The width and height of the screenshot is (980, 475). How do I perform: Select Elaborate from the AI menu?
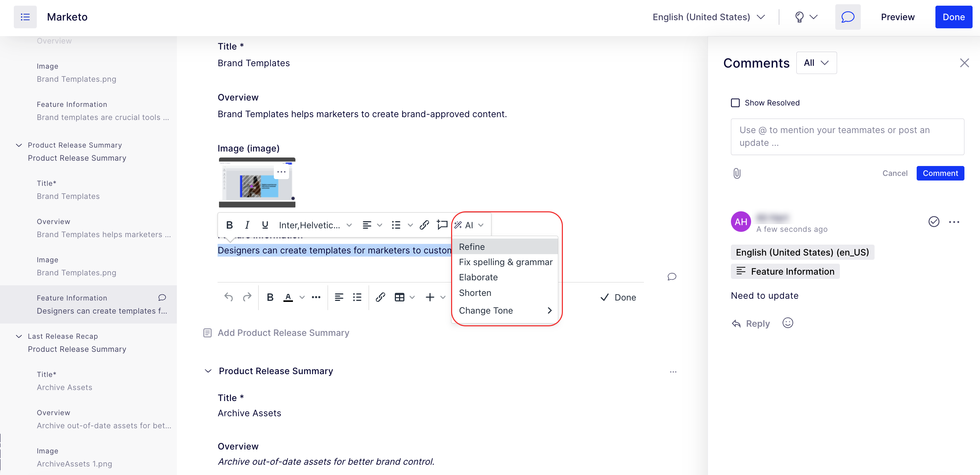click(505, 277)
